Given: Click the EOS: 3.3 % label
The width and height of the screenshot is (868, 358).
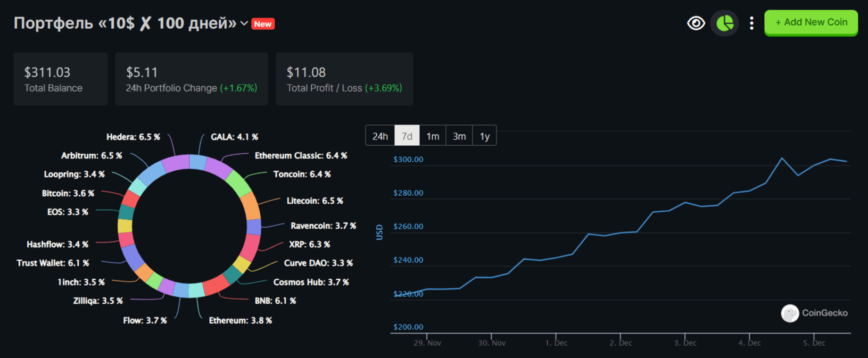Looking at the screenshot, I should tap(68, 212).
